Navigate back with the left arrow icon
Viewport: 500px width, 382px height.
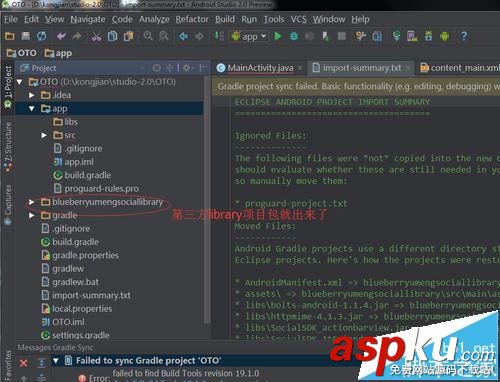(x=183, y=36)
